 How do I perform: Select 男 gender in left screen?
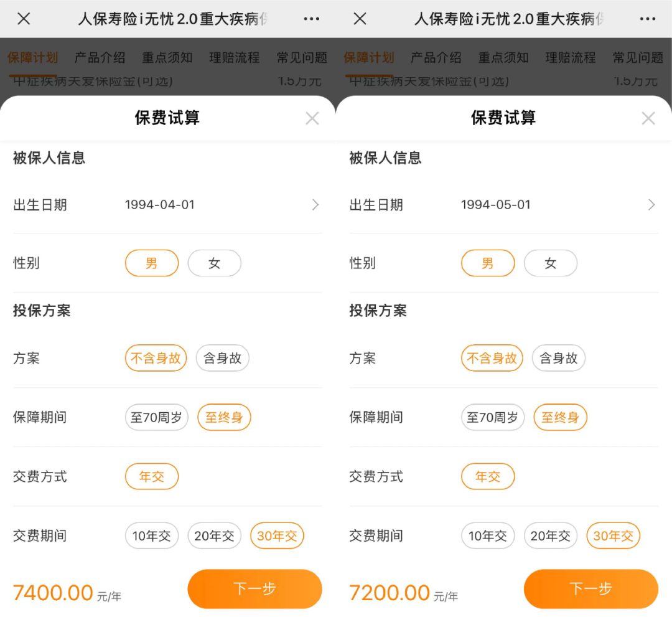pos(152,263)
